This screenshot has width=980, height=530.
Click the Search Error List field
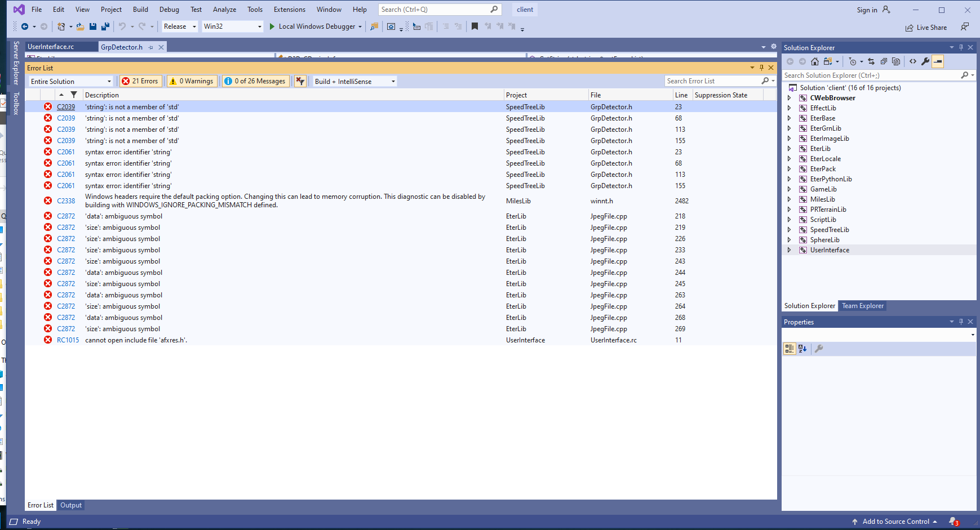713,81
